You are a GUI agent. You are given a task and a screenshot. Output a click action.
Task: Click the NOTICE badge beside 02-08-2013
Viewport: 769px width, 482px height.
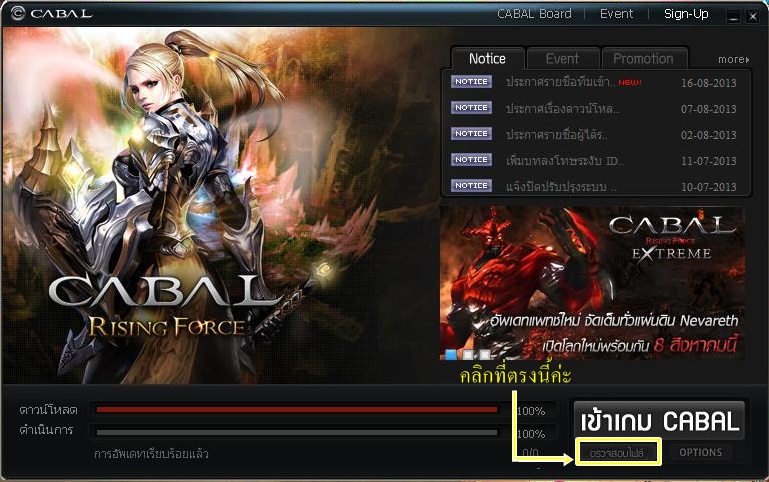click(x=471, y=133)
